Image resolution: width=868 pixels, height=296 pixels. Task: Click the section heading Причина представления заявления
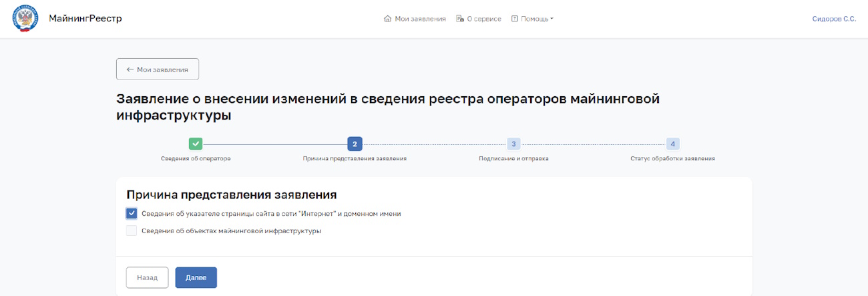click(231, 195)
